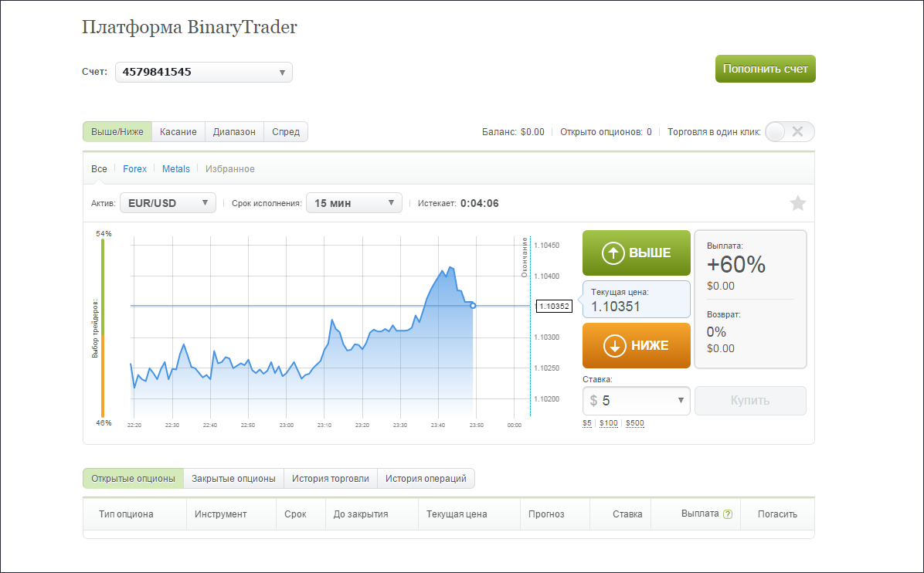Select the Выше/Ниже option type tab
Image resolution: width=924 pixels, height=573 pixels.
click(x=117, y=132)
